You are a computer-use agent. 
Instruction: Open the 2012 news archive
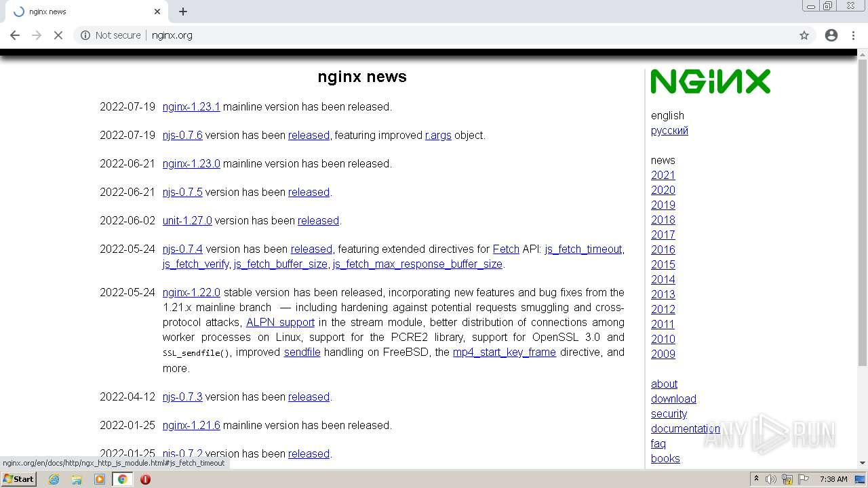coord(663,309)
